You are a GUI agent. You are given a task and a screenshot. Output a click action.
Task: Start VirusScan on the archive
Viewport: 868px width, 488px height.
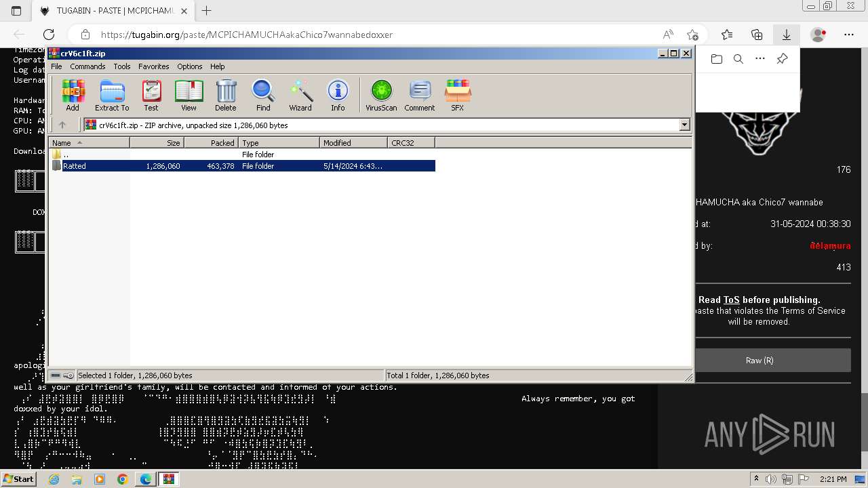381,96
